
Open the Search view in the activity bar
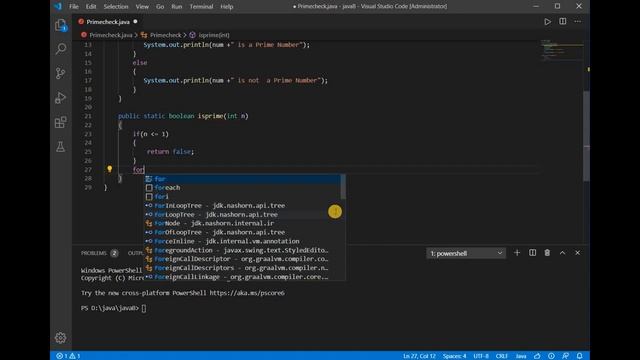tap(61, 49)
